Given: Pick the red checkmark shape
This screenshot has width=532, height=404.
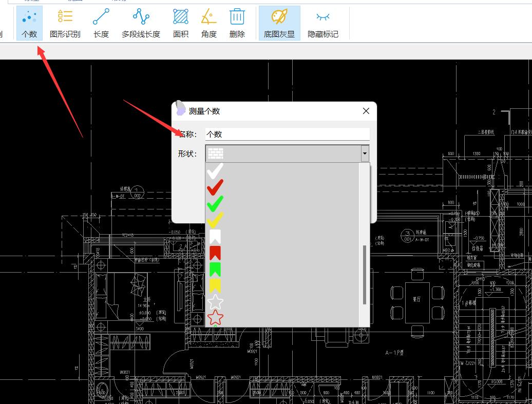Looking at the screenshot, I should [x=215, y=187].
